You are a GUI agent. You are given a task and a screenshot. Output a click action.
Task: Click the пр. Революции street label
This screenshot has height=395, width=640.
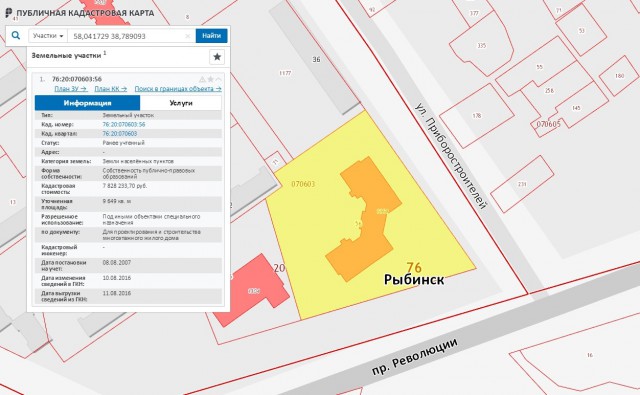(x=414, y=357)
